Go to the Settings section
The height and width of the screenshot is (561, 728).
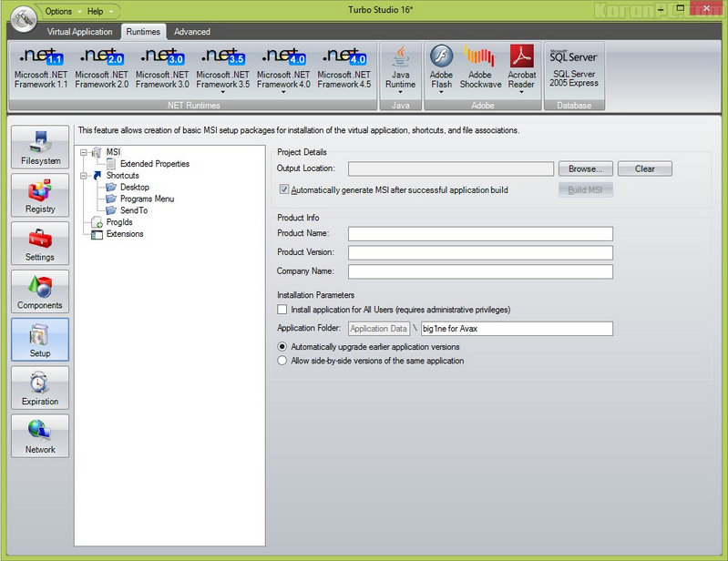coord(40,243)
